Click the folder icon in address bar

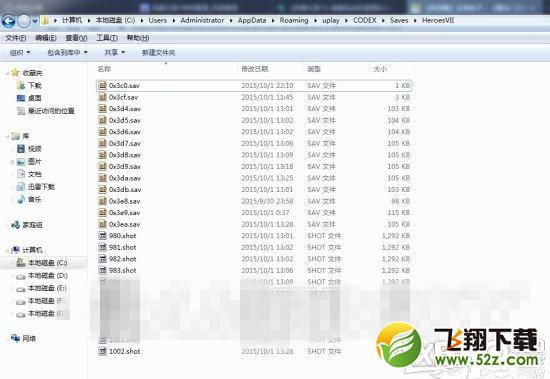45,21
